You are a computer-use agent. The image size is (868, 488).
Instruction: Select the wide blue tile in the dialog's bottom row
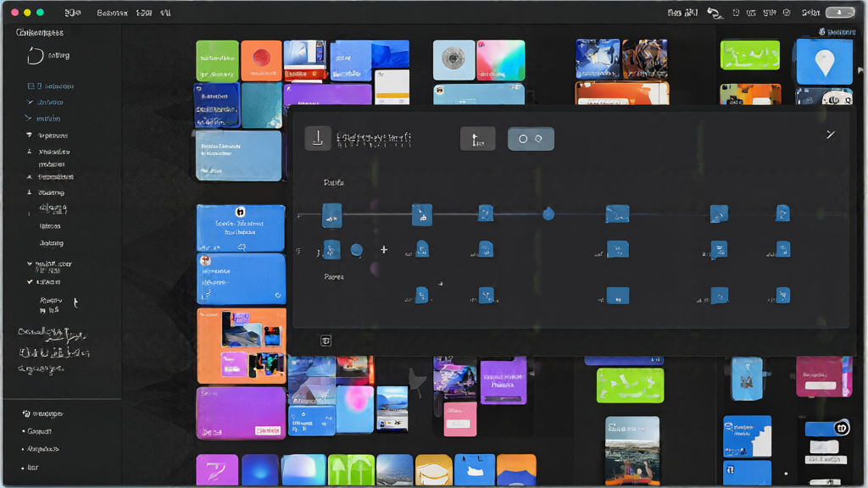(x=618, y=296)
